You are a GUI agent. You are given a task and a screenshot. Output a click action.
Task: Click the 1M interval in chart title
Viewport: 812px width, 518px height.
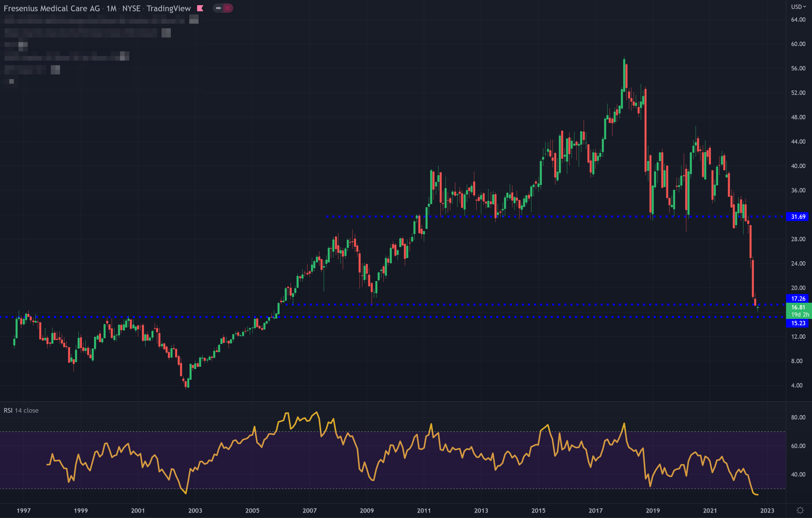coord(111,8)
